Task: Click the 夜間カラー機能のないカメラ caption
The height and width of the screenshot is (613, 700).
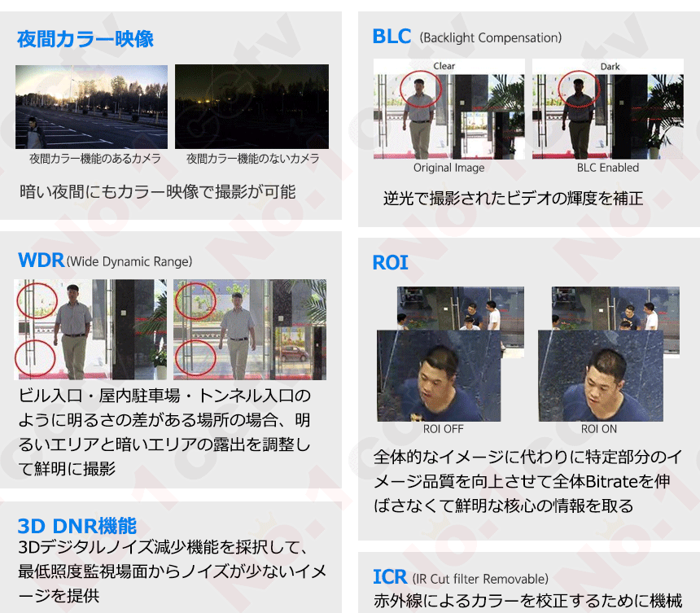Action: coord(252,159)
